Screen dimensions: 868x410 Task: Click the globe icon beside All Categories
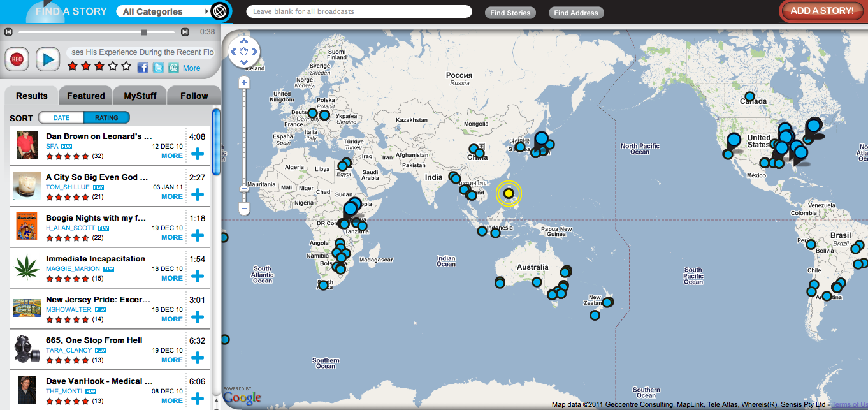point(219,11)
